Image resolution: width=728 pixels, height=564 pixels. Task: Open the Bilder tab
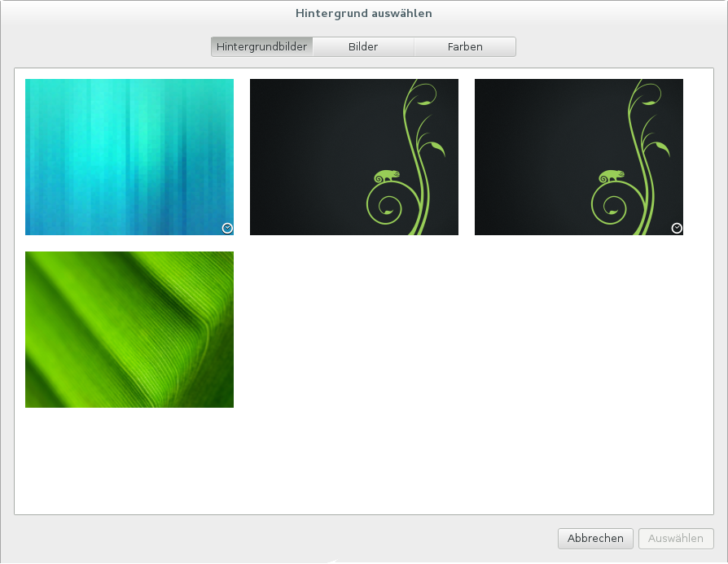363,47
